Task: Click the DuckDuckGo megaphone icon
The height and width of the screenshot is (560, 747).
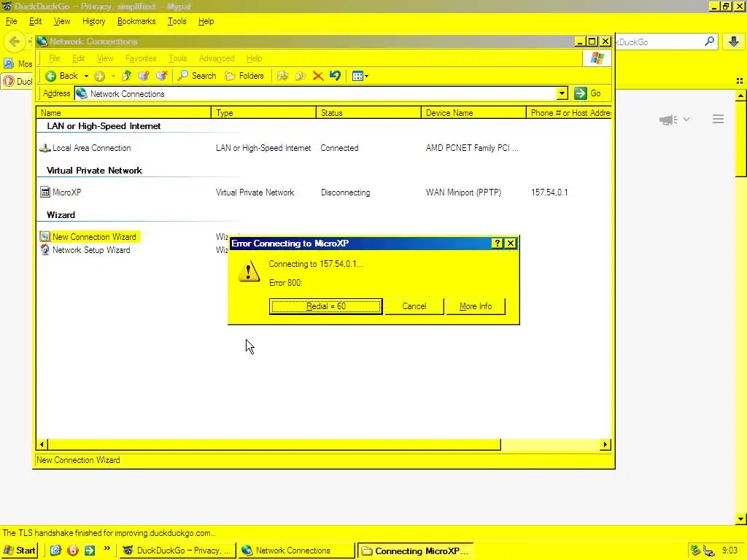Action: click(x=668, y=120)
